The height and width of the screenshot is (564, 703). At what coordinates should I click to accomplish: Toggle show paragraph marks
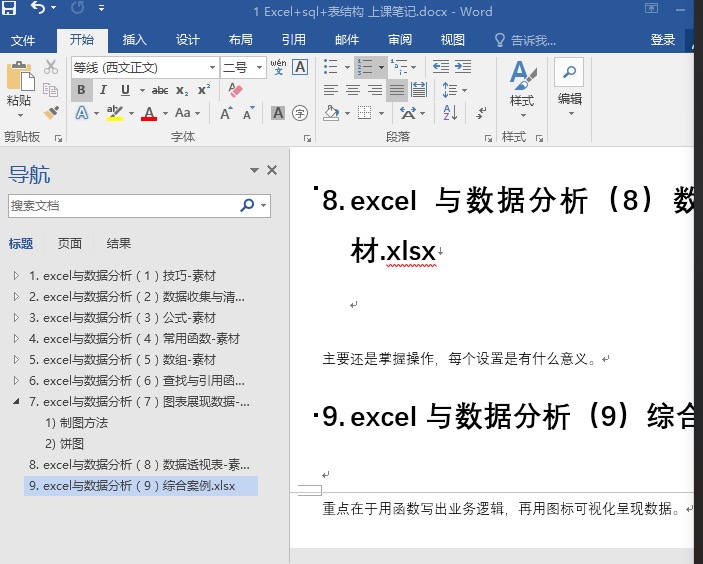pos(482,113)
